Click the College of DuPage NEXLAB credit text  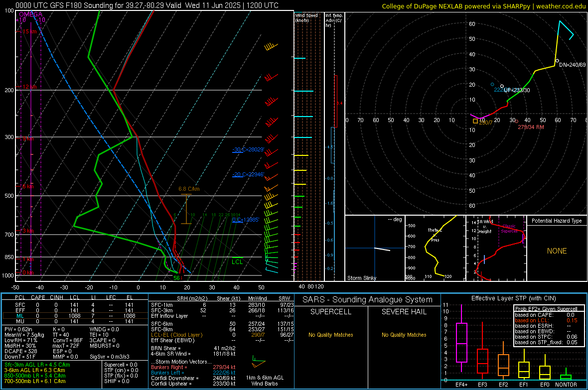[483, 6]
